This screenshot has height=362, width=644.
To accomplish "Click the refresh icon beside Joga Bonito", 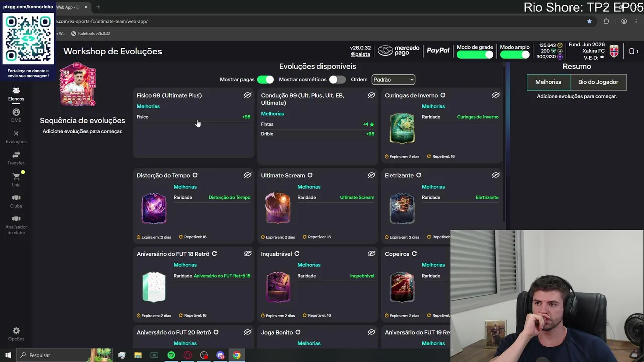I will pyautogui.click(x=298, y=332).
